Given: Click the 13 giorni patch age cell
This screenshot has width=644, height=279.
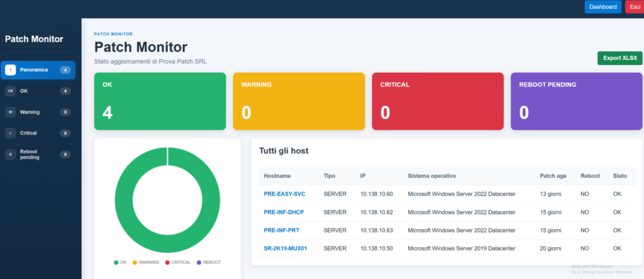Looking at the screenshot, I should 550,194.
